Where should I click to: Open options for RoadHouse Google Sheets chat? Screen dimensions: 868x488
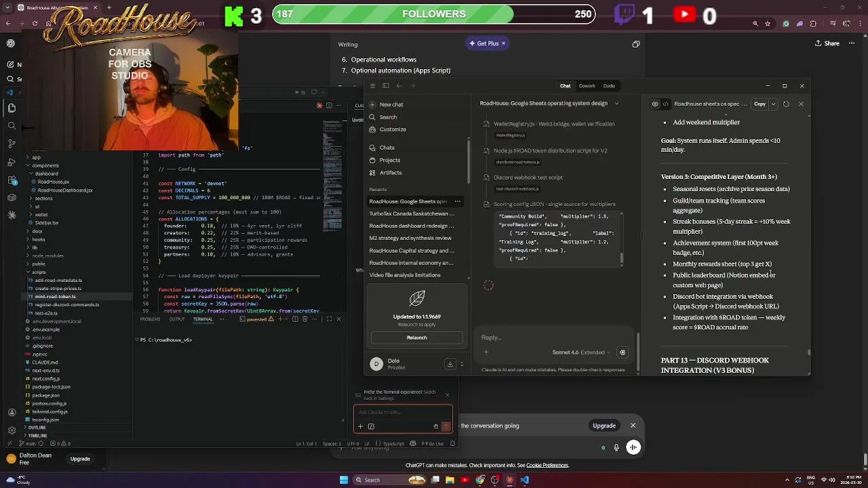pos(457,201)
